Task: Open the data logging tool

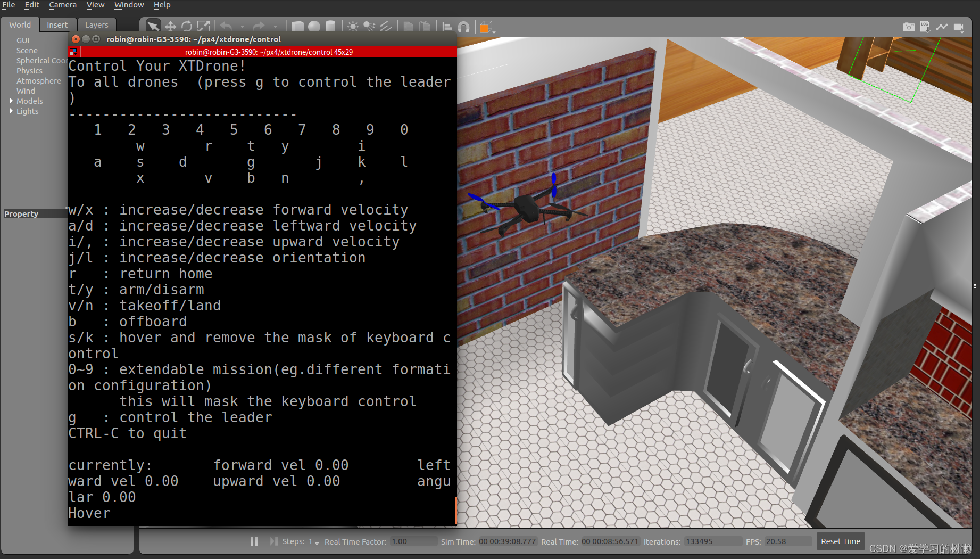Action: click(925, 27)
